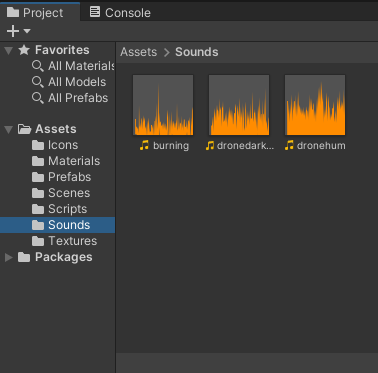
Task: Click the Project tab folder icon
Action: [13, 12]
